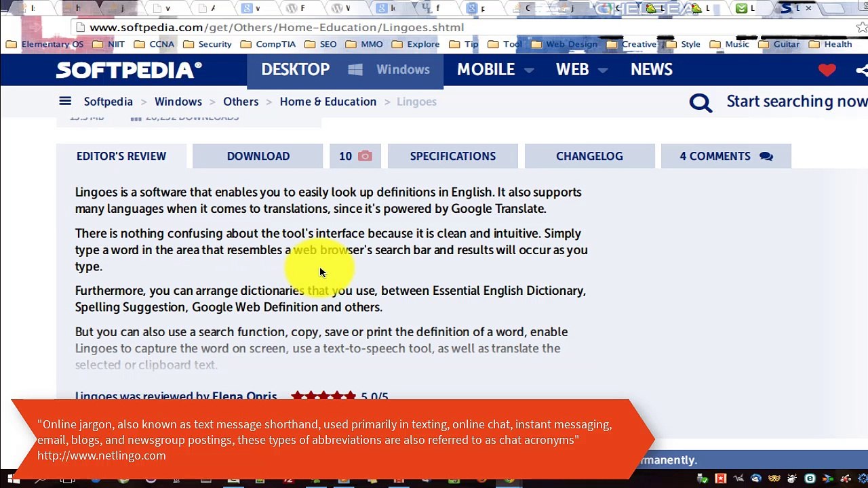The width and height of the screenshot is (868, 488).
Task: Click paragraph starting 'Furthermore, you can arrange'
Action: point(331,298)
